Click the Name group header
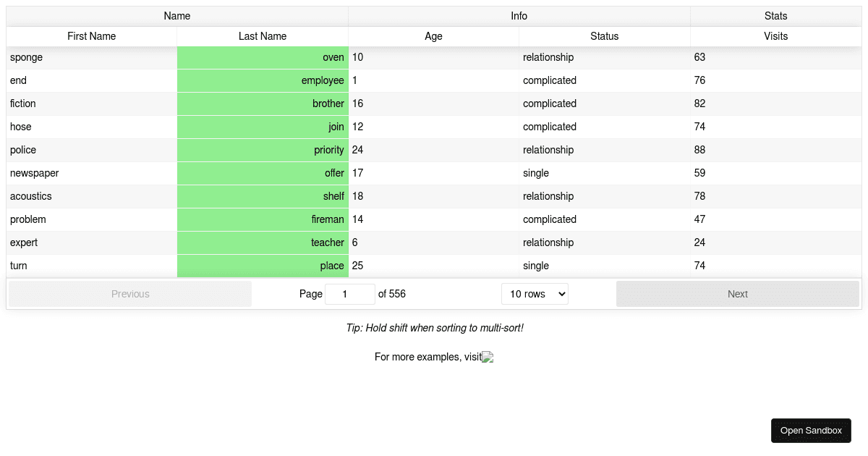The height and width of the screenshot is (456, 868). coord(176,15)
